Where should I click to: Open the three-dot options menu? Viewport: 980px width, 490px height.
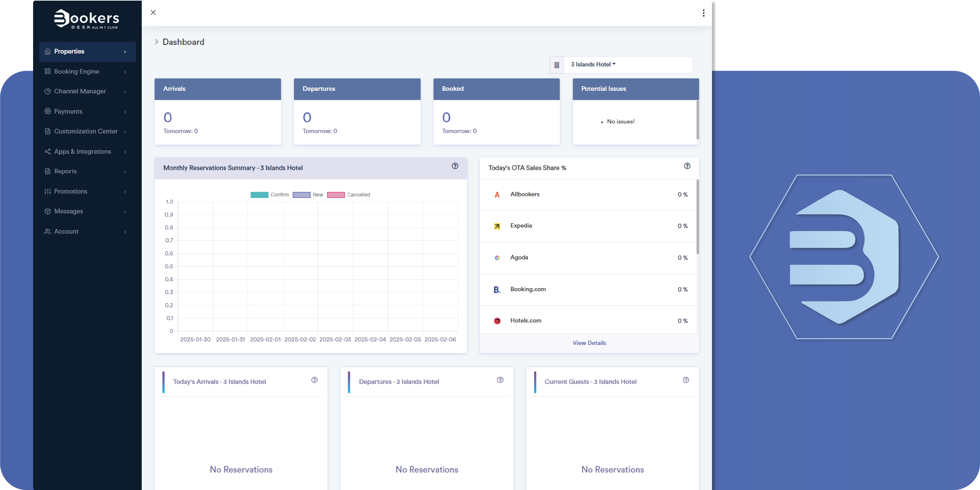[703, 13]
